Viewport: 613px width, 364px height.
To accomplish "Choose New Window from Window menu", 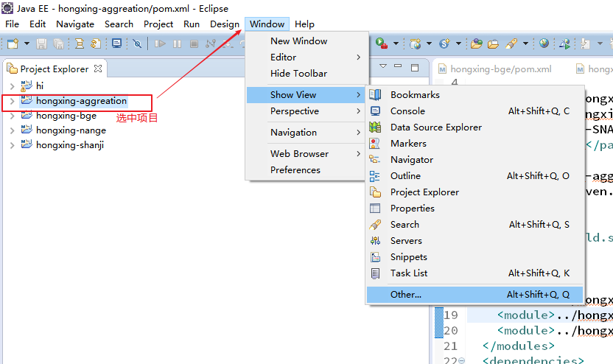I will (307, 41).
